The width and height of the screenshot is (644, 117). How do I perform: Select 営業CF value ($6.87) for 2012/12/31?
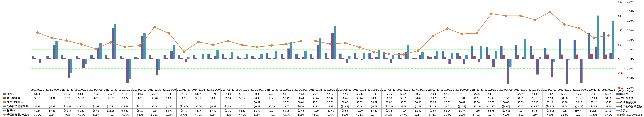[x=125, y=111]
